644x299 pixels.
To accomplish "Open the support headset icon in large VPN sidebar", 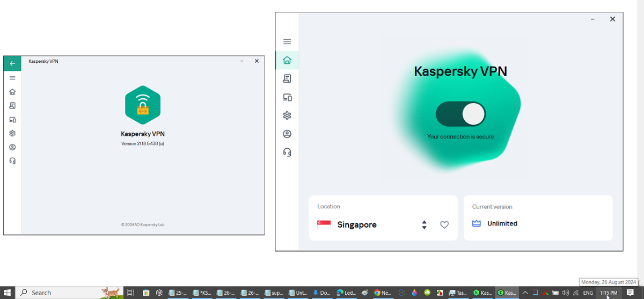I will (x=287, y=152).
